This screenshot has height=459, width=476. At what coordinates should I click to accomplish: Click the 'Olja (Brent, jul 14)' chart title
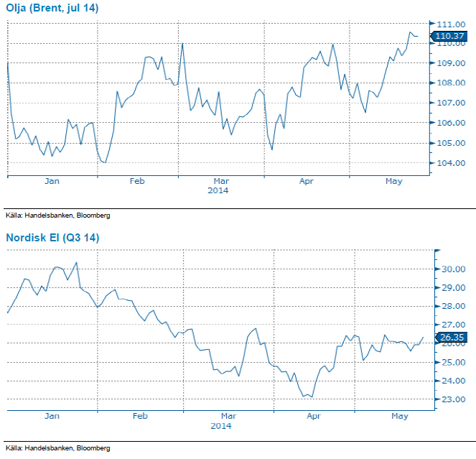(52, 8)
